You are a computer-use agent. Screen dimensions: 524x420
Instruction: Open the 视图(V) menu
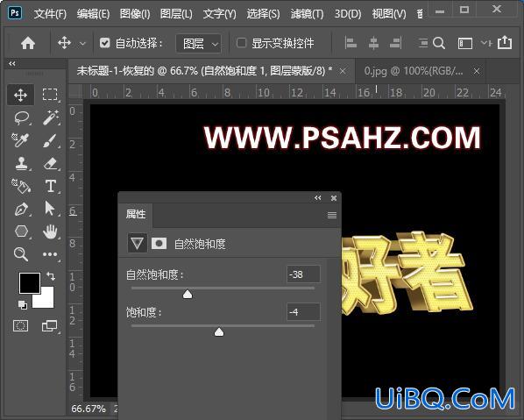click(389, 14)
